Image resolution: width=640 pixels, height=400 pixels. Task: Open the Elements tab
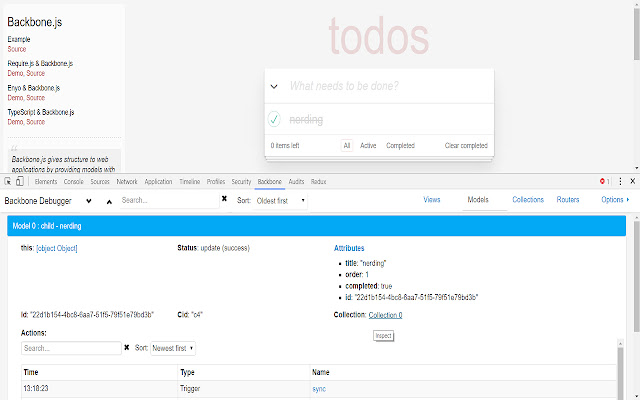pos(46,182)
